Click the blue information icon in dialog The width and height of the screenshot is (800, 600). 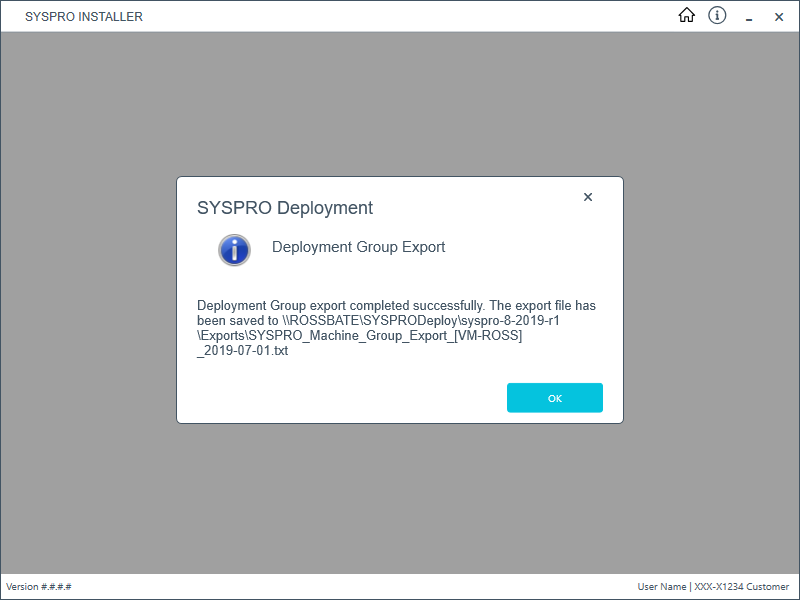[234, 250]
